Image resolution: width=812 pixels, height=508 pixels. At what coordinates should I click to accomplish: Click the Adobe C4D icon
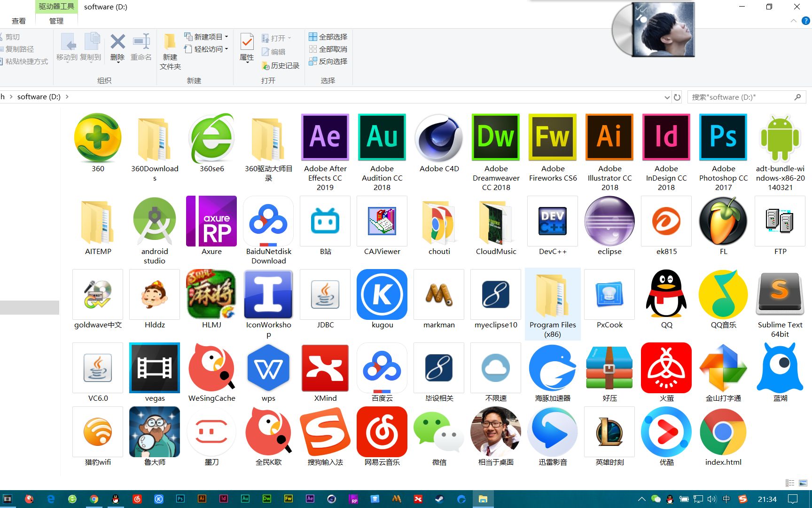(x=439, y=138)
